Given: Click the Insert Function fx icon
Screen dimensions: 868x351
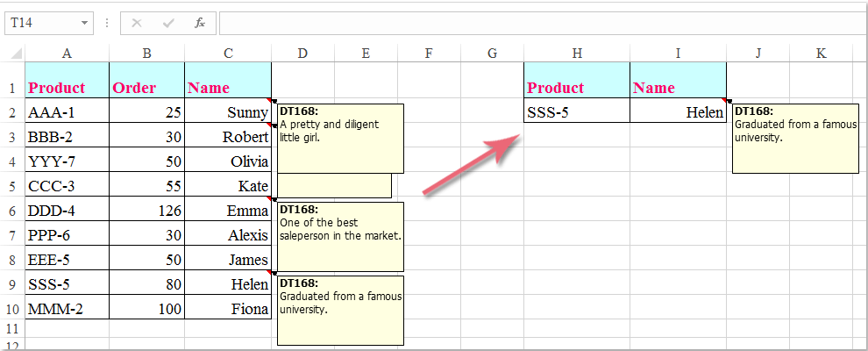Looking at the screenshot, I should pyautogui.click(x=200, y=23).
